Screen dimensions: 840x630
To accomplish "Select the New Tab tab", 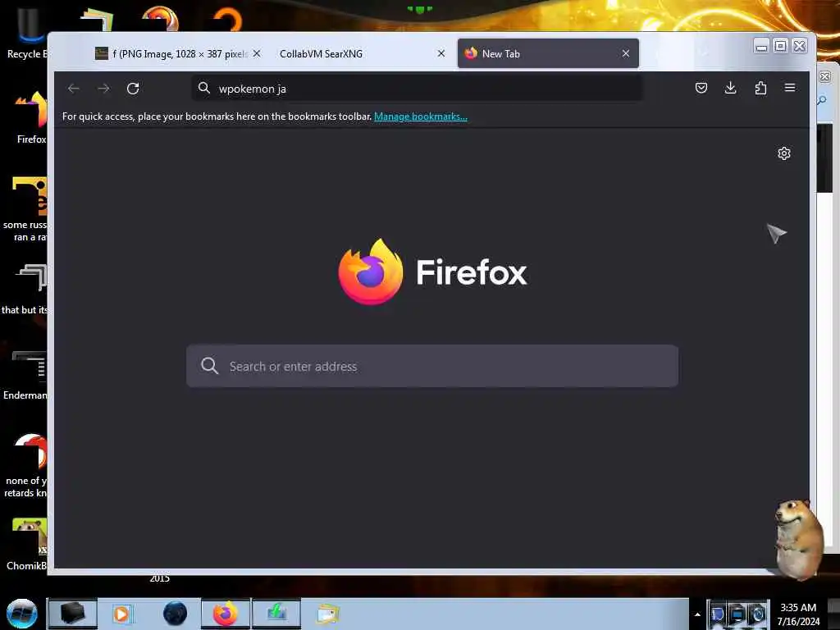I will tap(547, 53).
